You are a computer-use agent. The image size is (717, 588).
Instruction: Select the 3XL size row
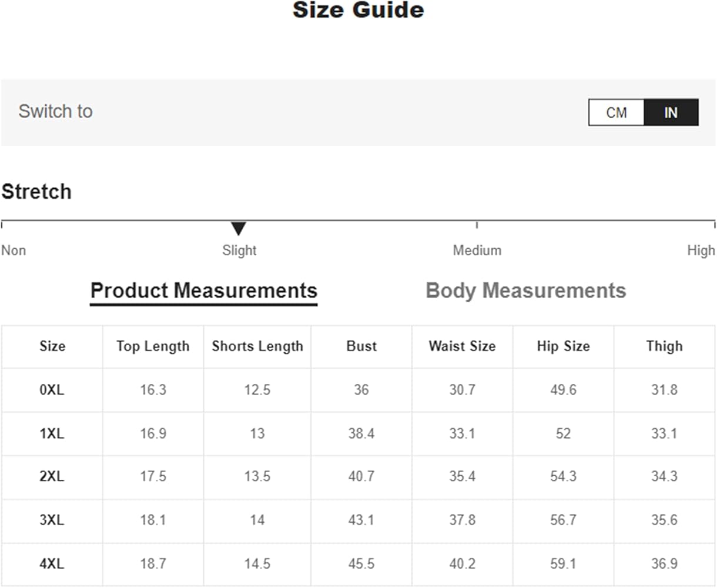coord(52,520)
